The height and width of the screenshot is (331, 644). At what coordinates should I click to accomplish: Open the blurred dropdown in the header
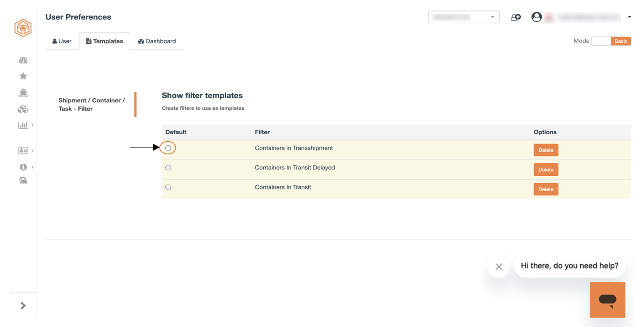click(464, 17)
